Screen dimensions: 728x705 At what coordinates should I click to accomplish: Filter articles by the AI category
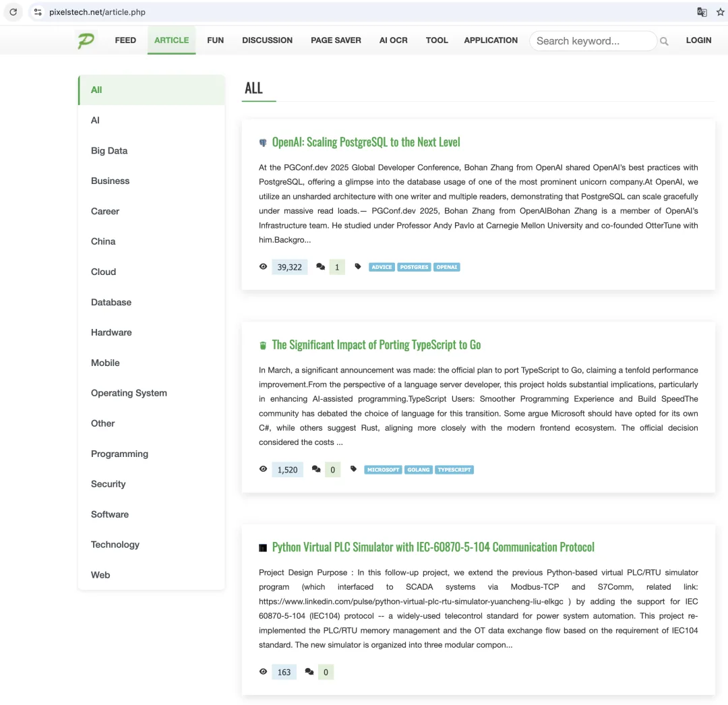coord(152,120)
